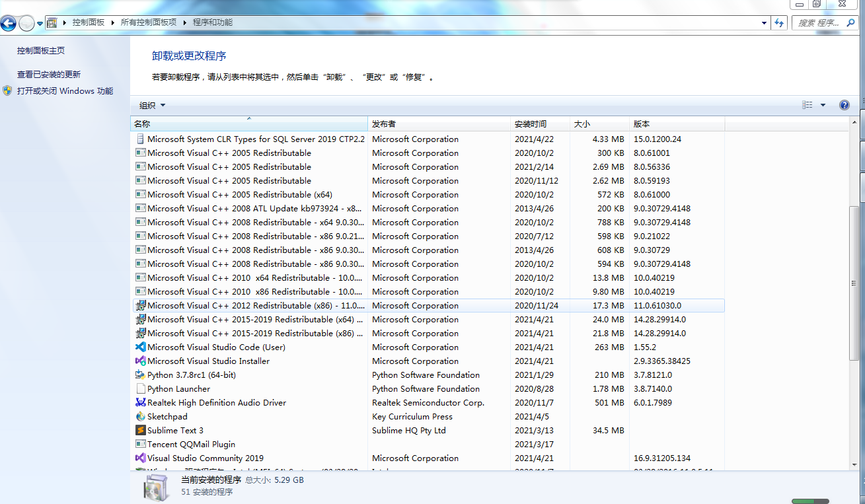Open the 组织 dropdown menu

(153, 105)
